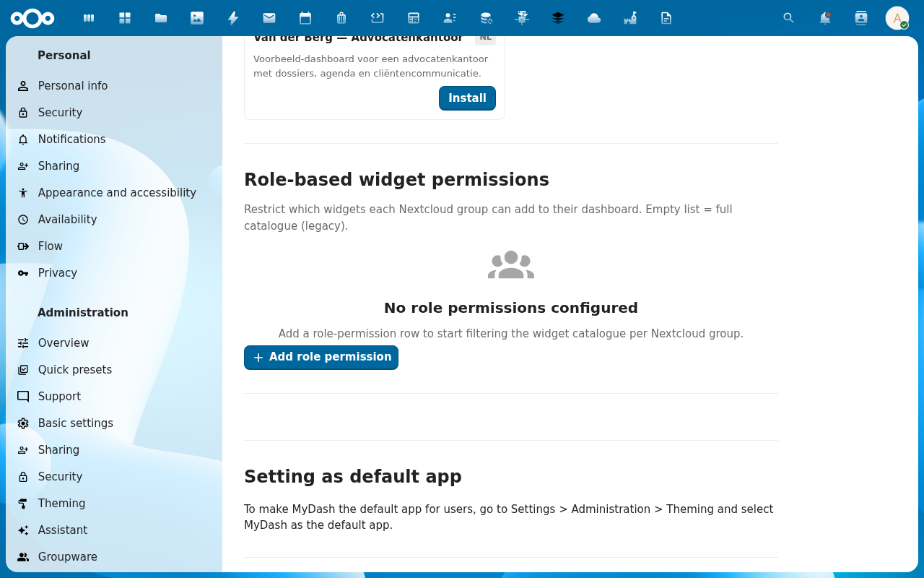Open the suitcase icon in the header

tap(341, 18)
